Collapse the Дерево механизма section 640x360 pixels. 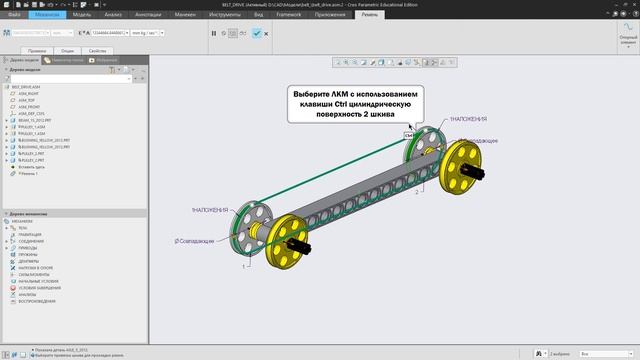click(x=6, y=214)
